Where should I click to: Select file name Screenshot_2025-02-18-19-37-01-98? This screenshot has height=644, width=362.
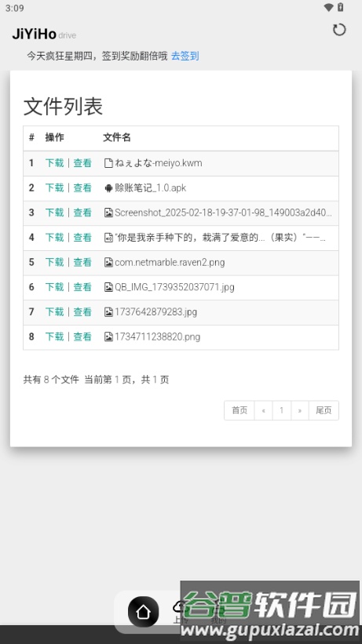pos(223,213)
